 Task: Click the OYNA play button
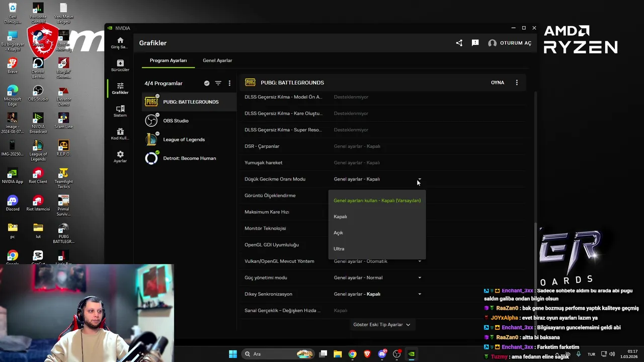point(498,82)
